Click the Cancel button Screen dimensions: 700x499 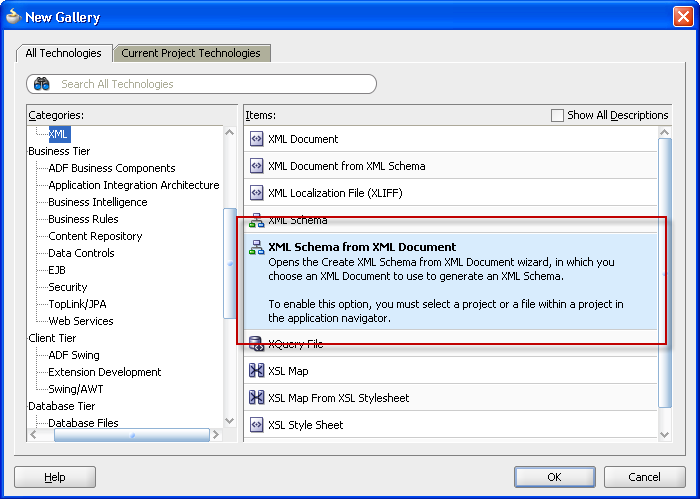[644, 477]
